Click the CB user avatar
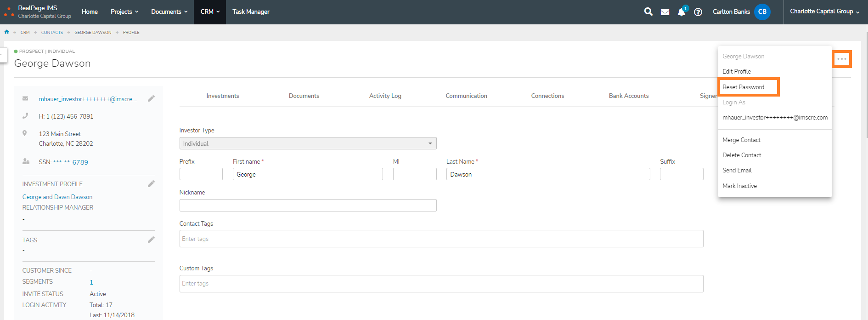 point(762,12)
